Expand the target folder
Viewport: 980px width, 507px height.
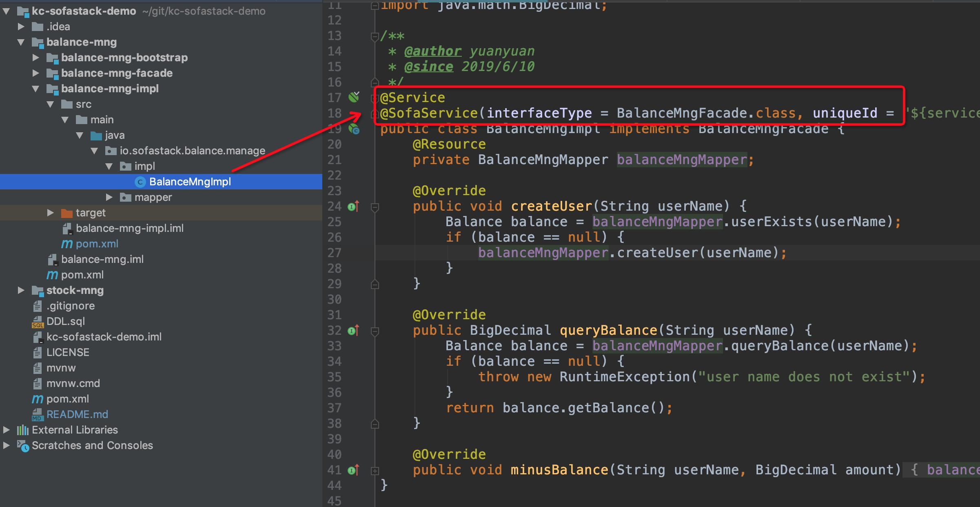tap(50, 213)
